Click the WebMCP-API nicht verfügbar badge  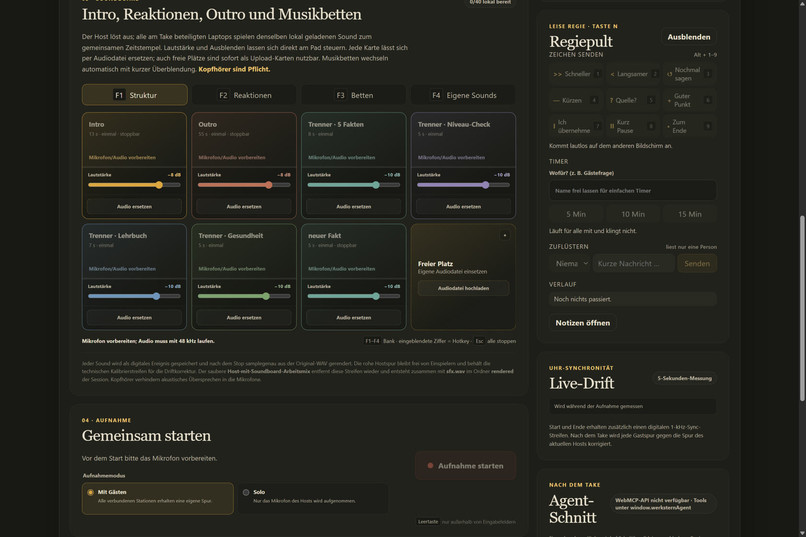click(663, 504)
